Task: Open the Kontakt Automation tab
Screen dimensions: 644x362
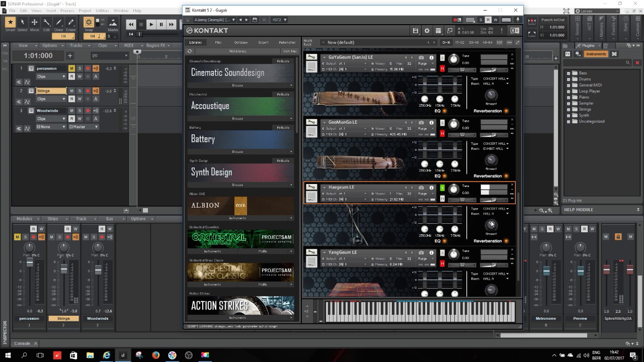Action: 287,42
